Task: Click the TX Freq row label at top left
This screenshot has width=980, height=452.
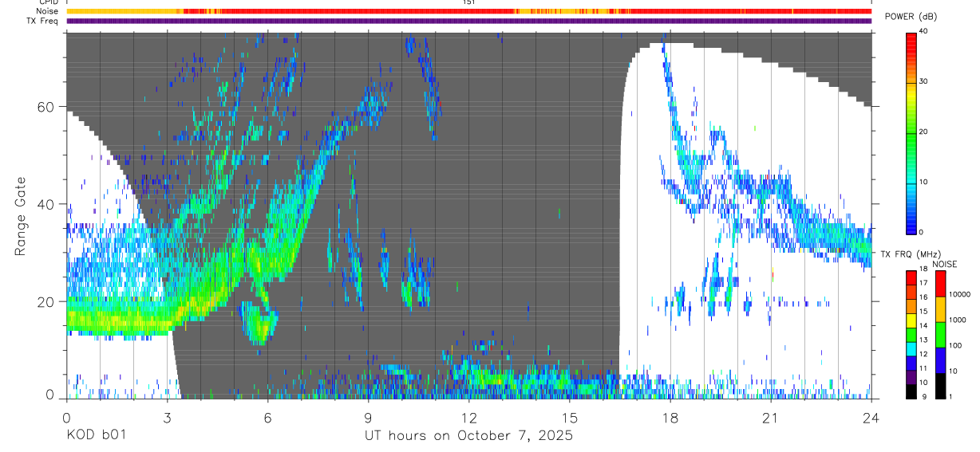Action: pyautogui.click(x=44, y=21)
